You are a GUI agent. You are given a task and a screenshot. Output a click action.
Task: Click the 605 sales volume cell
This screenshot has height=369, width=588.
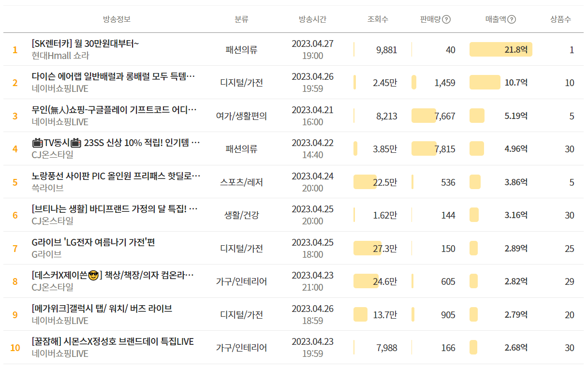[x=448, y=281]
